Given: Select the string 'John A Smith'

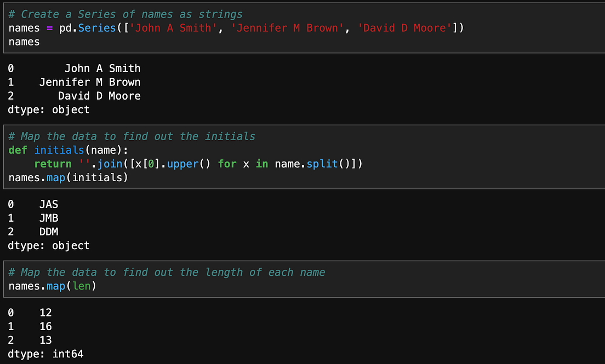Looking at the screenshot, I should pyautogui.click(x=174, y=27).
